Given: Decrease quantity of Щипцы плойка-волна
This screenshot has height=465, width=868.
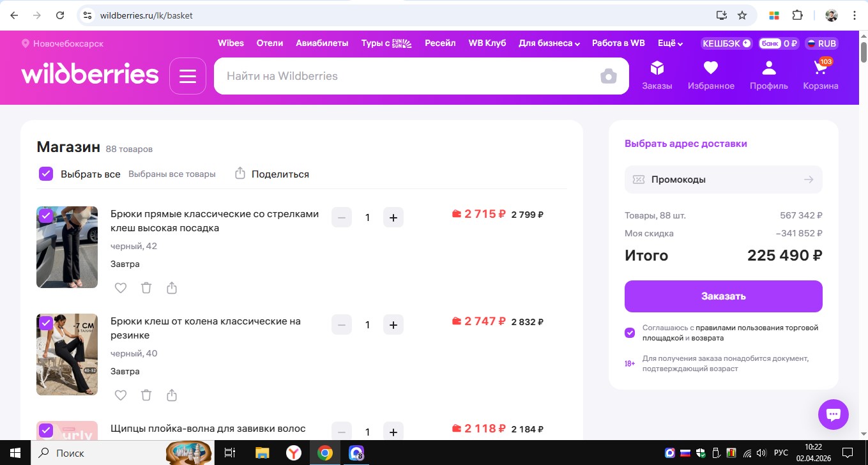Looking at the screenshot, I should (x=342, y=432).
